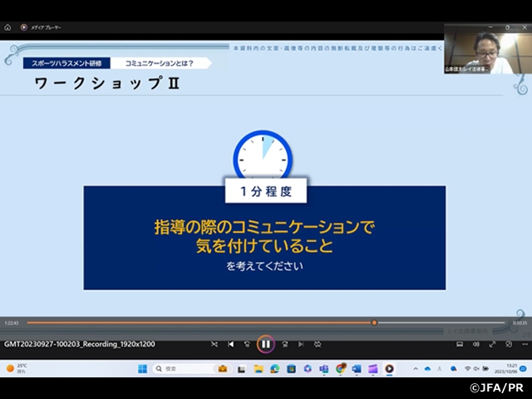
Task: Pause the video with the center button
Action: click(265, 343)
